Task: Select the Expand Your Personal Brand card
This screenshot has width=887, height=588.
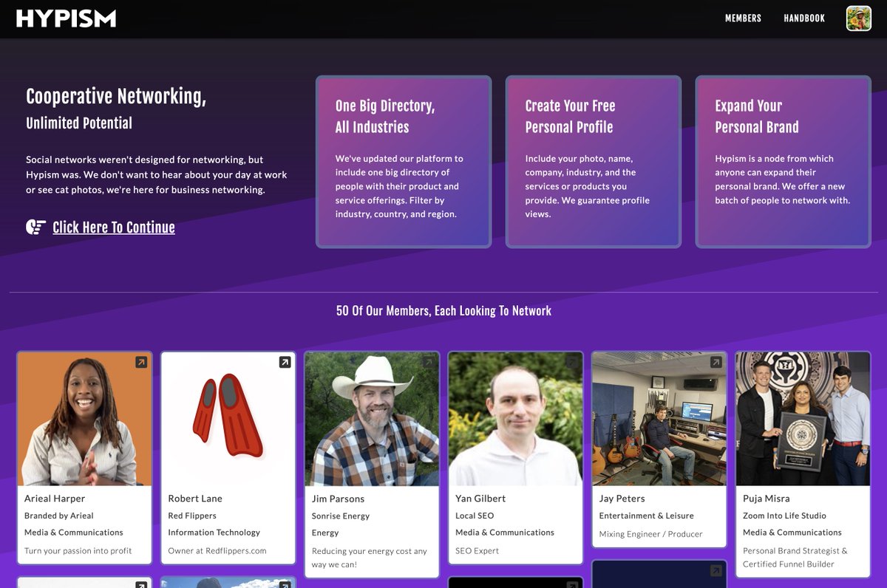Action: coord(784,162)
